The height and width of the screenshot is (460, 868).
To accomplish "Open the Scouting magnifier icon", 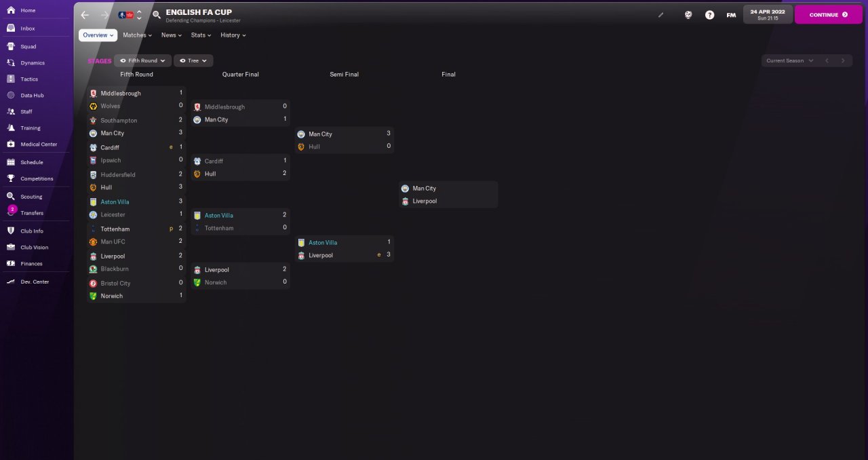I will tap(11, 196).
